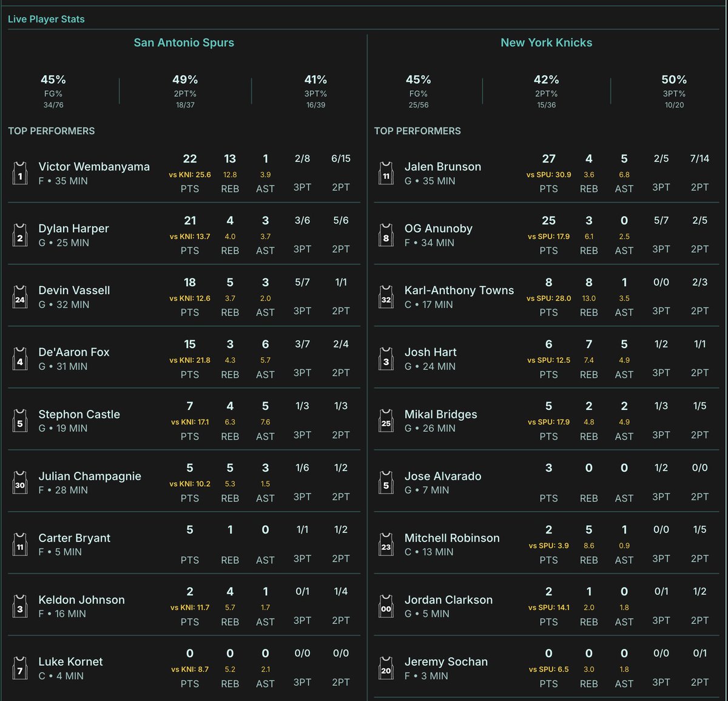Click Josh Hart's 7 rebounds value

pos(588,344)
